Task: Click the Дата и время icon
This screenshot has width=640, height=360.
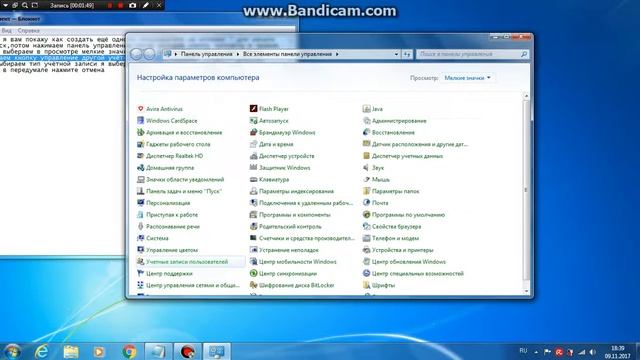Action: point(253,144)
